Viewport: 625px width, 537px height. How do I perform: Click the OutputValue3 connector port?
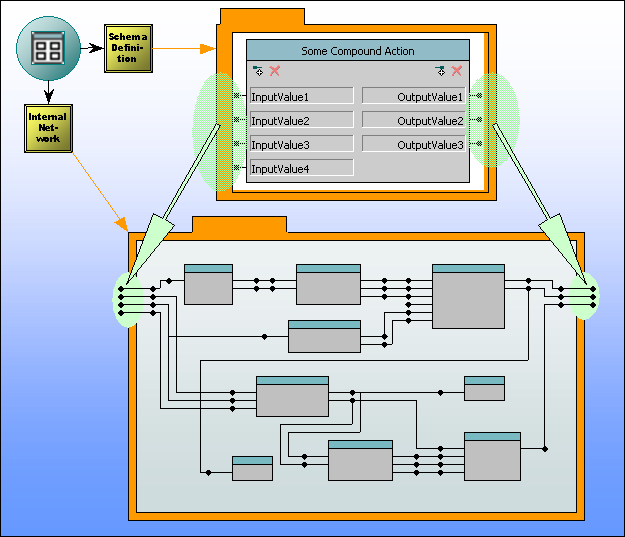click(478, 144)
